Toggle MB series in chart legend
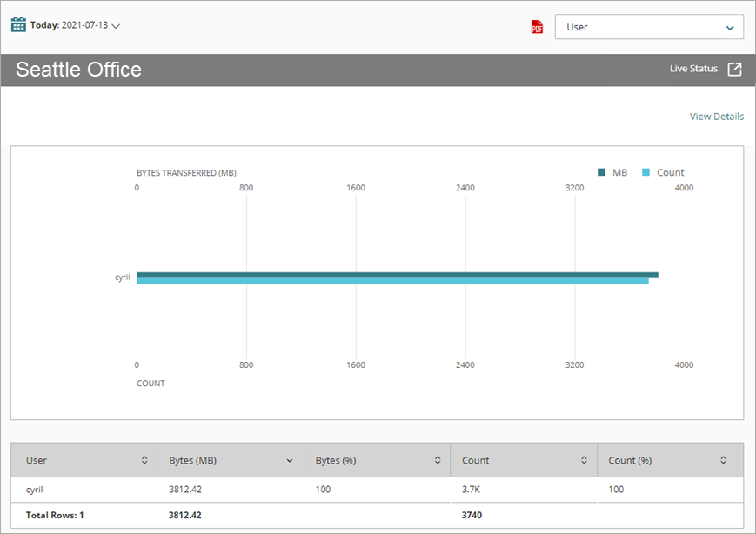The image size is (756, 534). click(612, 172)
